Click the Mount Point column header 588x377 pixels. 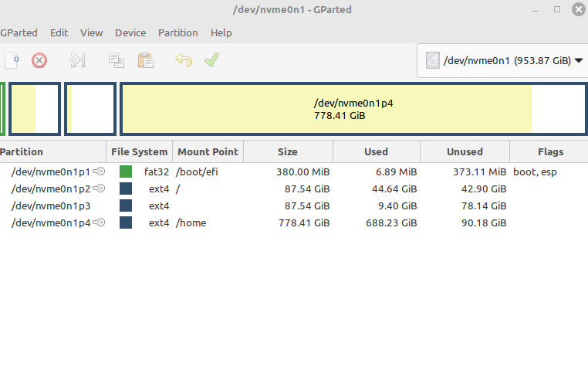(x=207, y=151)
